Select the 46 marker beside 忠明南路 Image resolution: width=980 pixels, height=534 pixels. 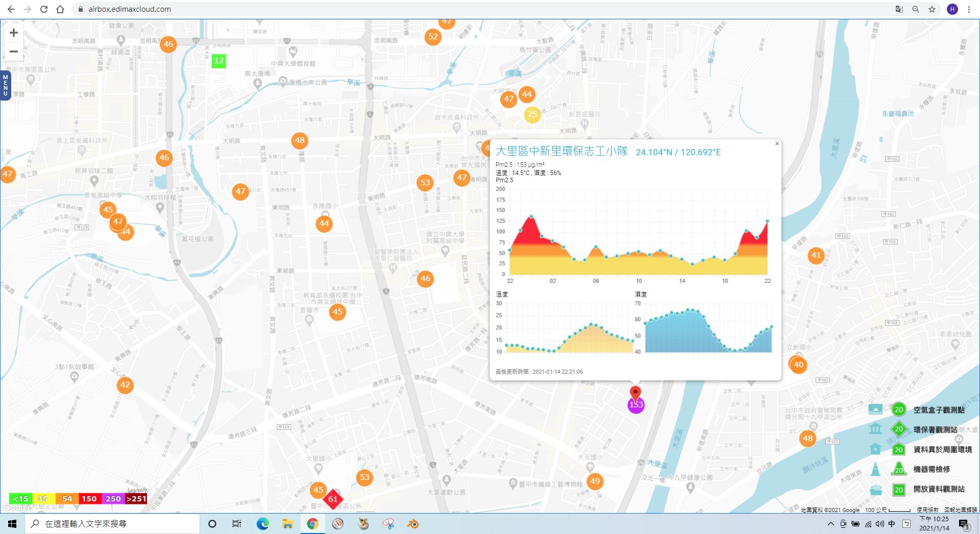pyautogui.click(x=168, y=44)
